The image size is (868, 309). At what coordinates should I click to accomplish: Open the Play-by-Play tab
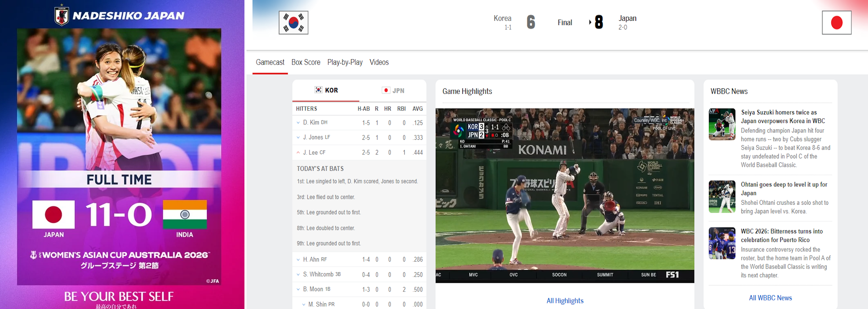click(345, 62)
